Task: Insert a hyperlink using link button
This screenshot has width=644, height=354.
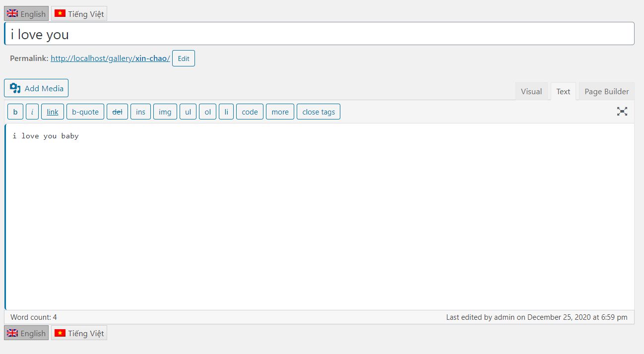Action: (x=53, y=112)
